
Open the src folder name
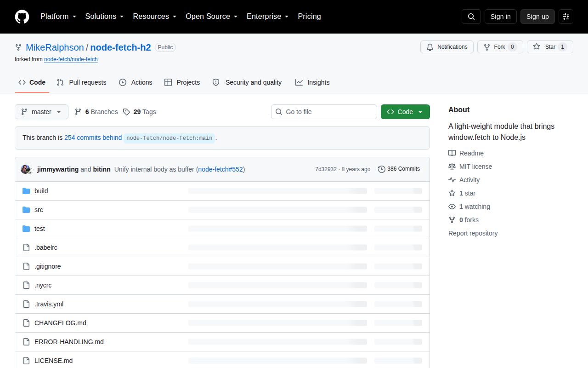click(39, 210)
